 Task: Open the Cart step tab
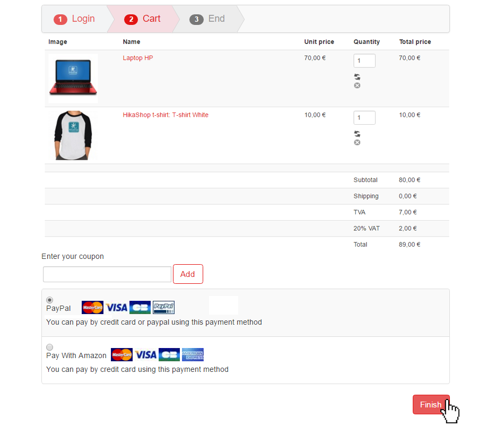coord(142,19)
